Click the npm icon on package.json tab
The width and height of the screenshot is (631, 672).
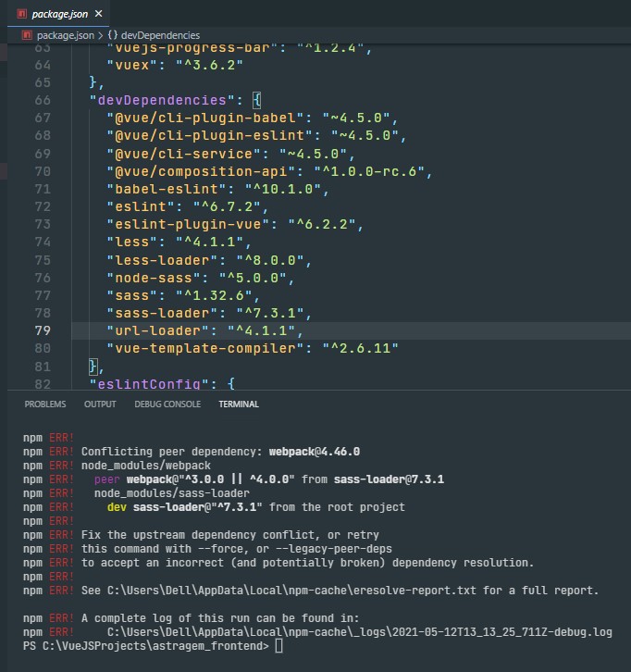[21, 14]
